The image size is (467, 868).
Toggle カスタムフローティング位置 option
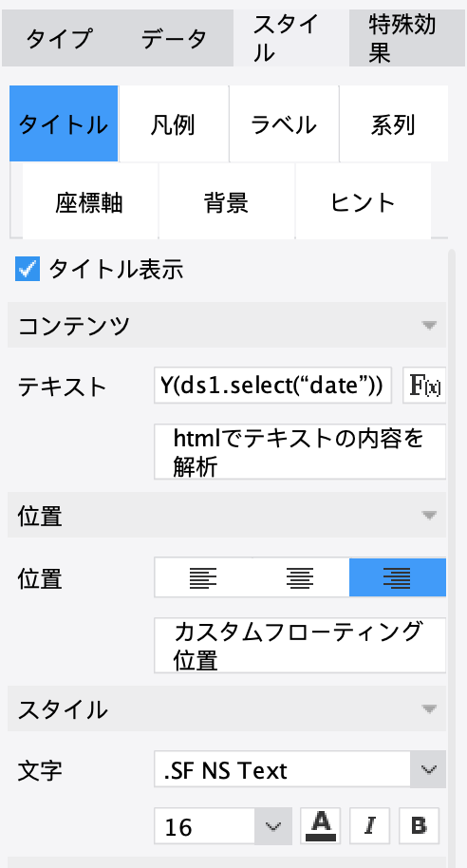tap(300, 646)
